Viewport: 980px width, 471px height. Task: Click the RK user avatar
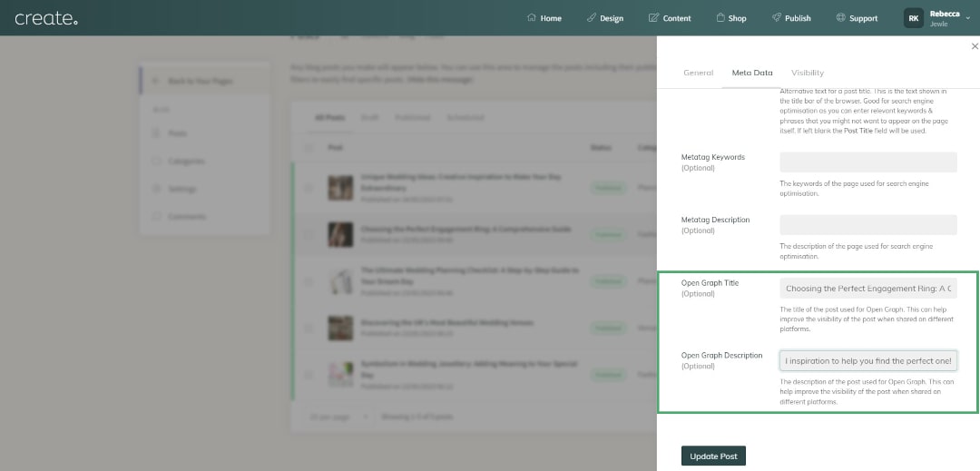point(913,18)
